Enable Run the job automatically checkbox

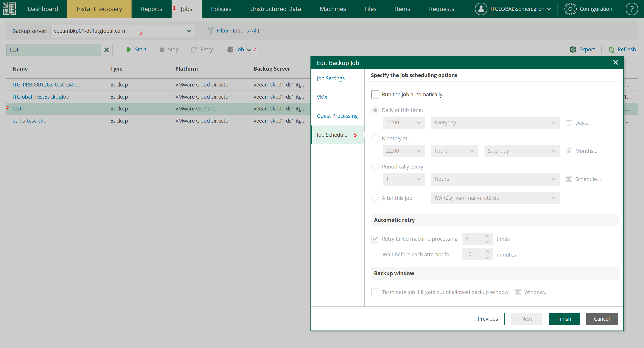(x=375, y=94)
